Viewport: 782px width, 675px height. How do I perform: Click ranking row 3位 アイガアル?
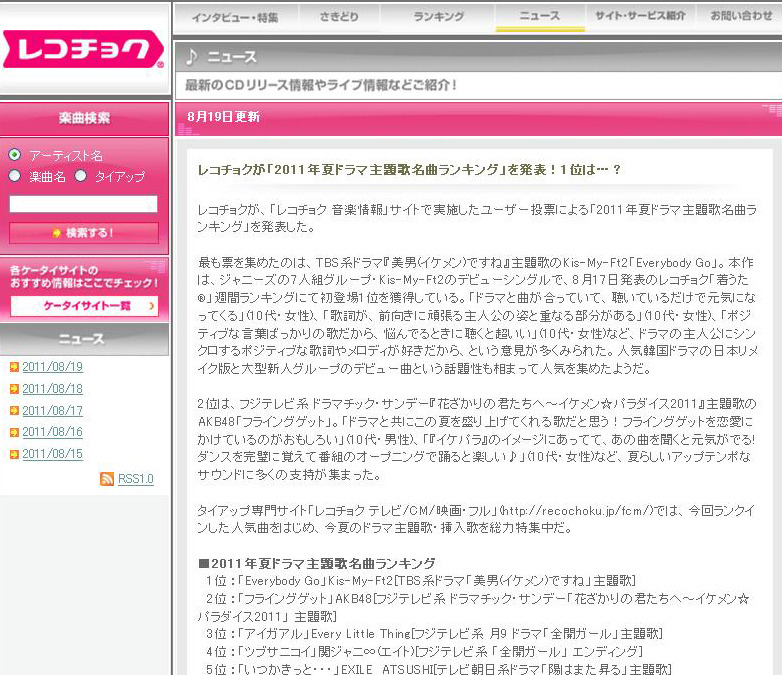point(434,634)
